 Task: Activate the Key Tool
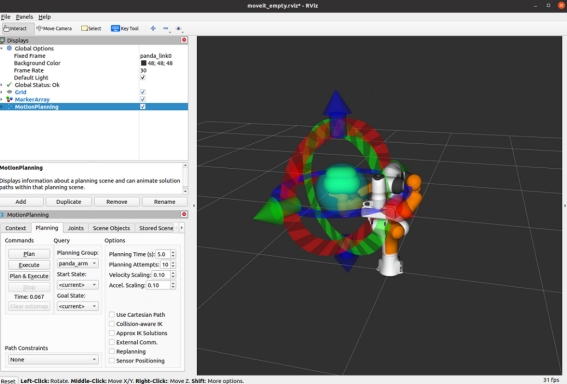[x=125, y=28]
